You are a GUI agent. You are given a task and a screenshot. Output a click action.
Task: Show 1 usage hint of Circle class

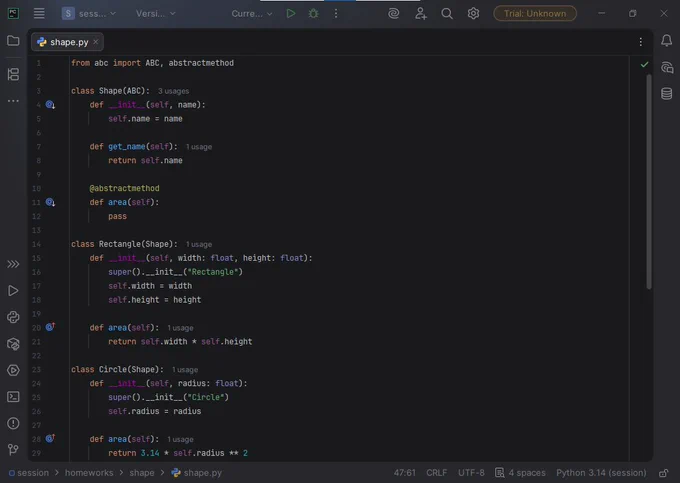click(185, 370)
